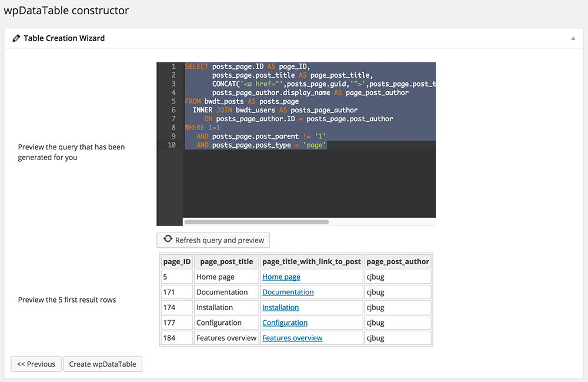Viewport: 588px width, 382px height.
Task: Click 'FROM bwdt_posts AS posts_page' code line
Action: point(242,101)
